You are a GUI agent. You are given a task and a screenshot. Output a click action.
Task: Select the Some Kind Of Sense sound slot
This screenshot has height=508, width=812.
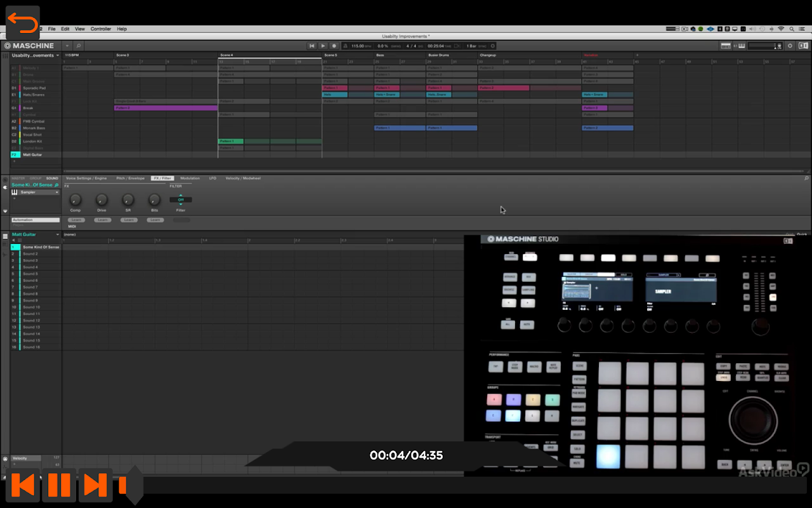point(36,247)
